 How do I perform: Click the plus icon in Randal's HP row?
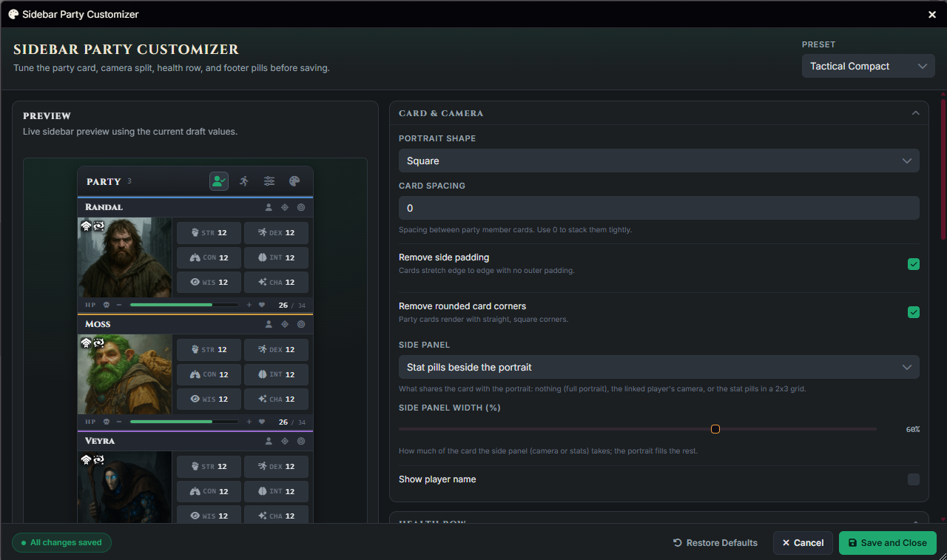click(249, 305)
